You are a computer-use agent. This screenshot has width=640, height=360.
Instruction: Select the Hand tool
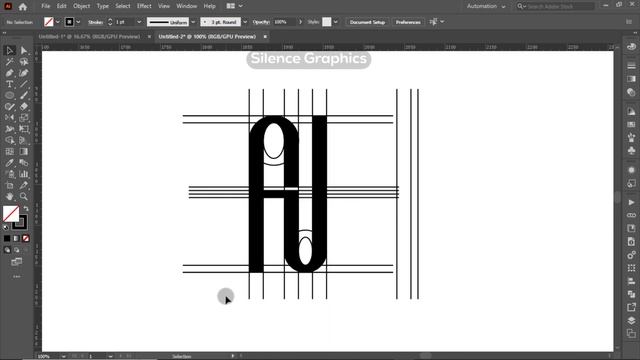tap(10, 196)
